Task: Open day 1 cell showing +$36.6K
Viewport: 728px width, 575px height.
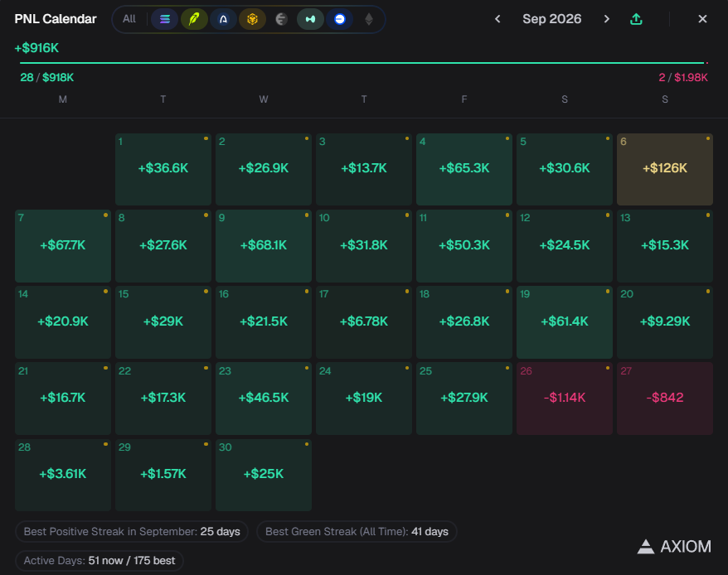Action: (x=163, y=169)
